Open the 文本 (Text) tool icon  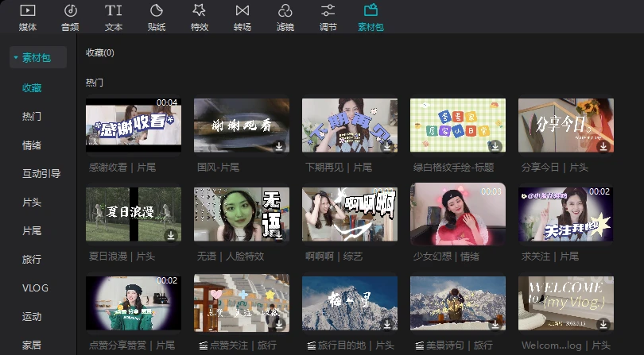pos(114,11)
